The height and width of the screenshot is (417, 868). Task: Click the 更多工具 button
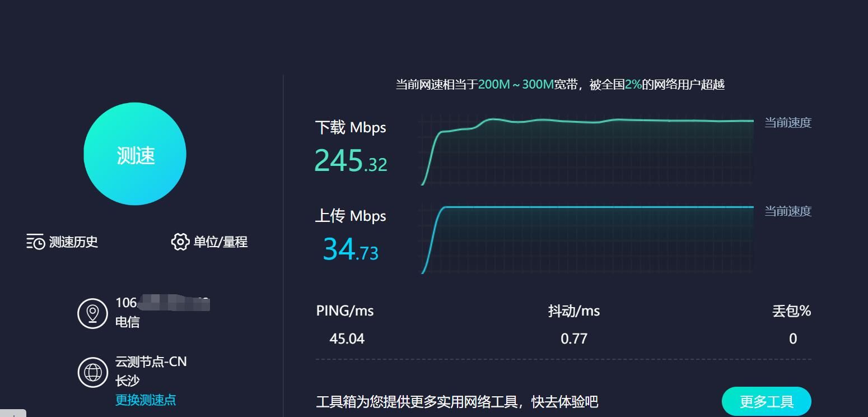coord(767,401)
